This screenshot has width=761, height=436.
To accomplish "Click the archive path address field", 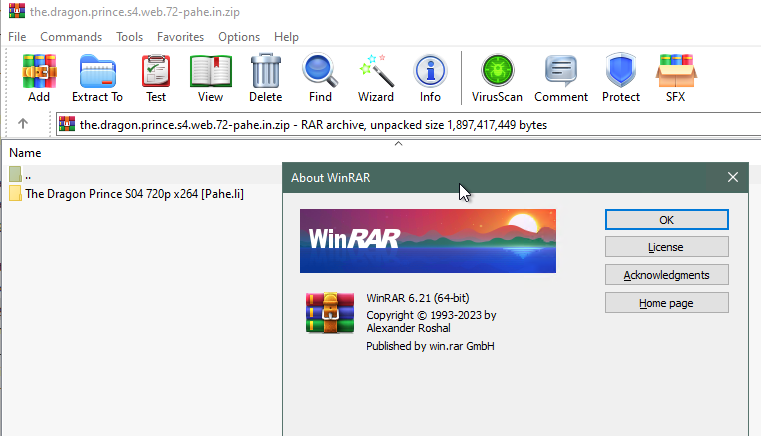I will (x=409, y=125).
